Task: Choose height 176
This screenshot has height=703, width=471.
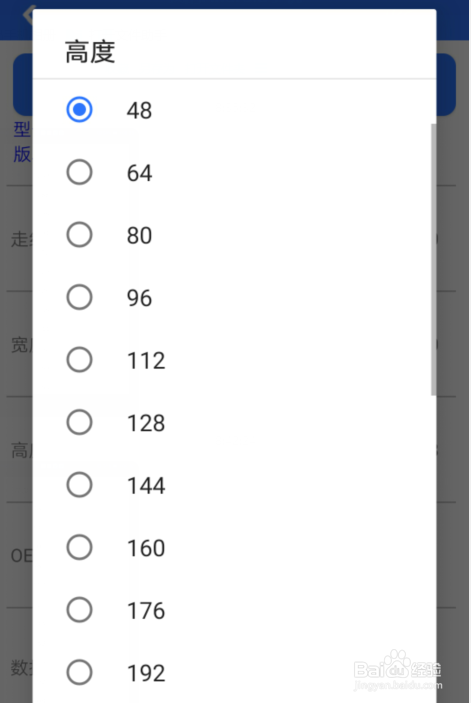Action: [x=79, y=610]
